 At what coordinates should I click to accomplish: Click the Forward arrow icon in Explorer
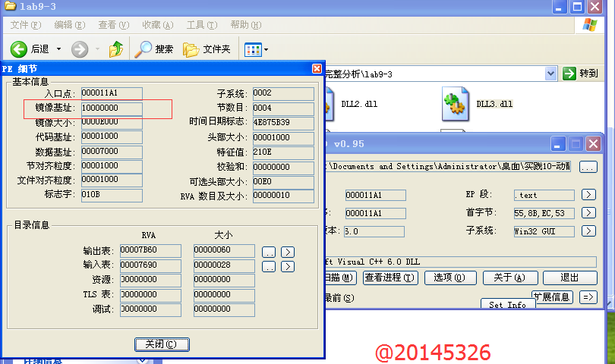tap(80, 49)
